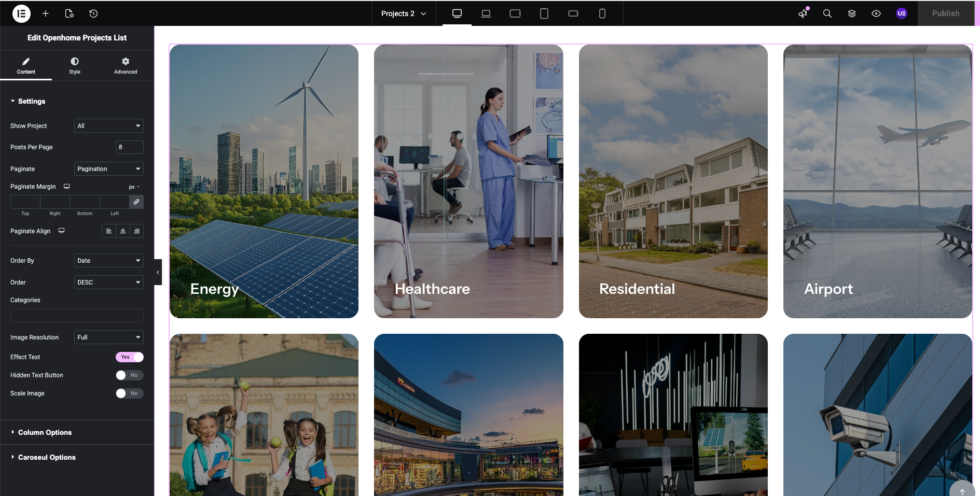Expand the Column Options section
The height and width of the screenshot is (496, 980).
point(45,432)
